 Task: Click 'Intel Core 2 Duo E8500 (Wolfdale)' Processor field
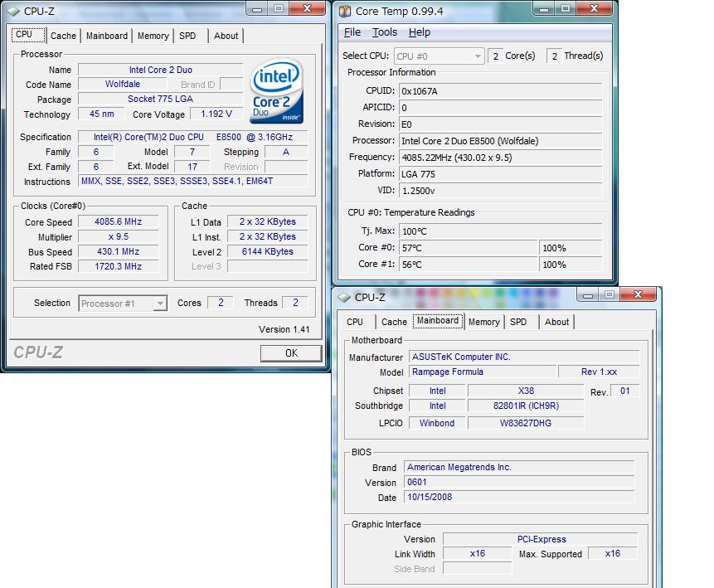pos(500,141)
